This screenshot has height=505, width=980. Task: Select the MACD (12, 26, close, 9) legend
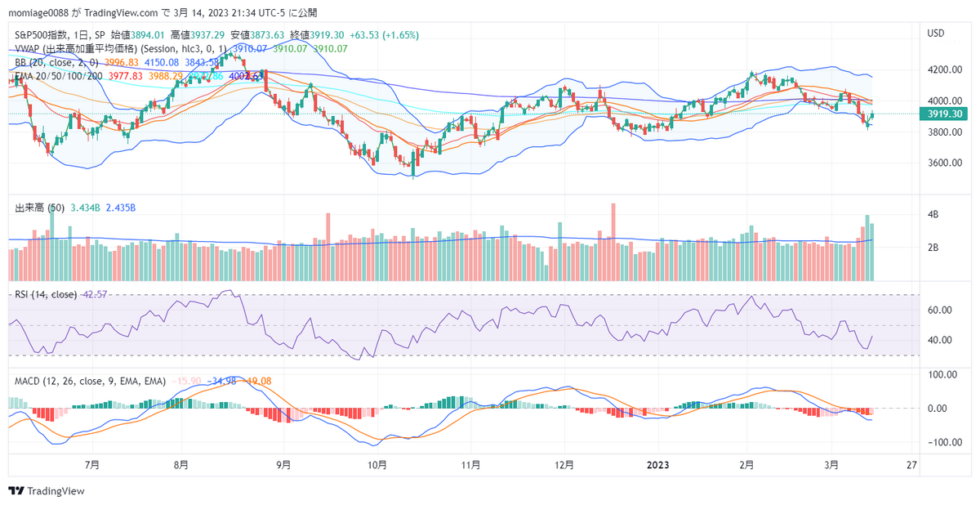90,381
